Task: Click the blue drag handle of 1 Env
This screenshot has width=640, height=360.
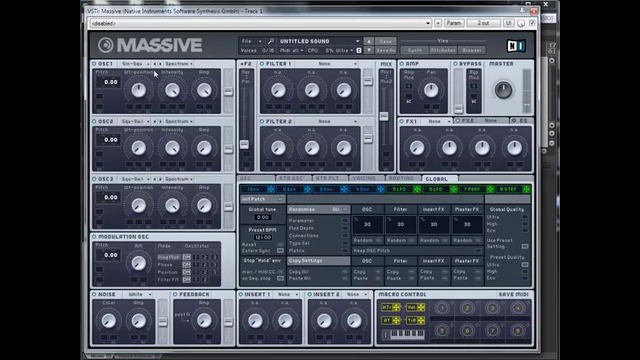Action: pyautogui.click(x=271, y=189)
